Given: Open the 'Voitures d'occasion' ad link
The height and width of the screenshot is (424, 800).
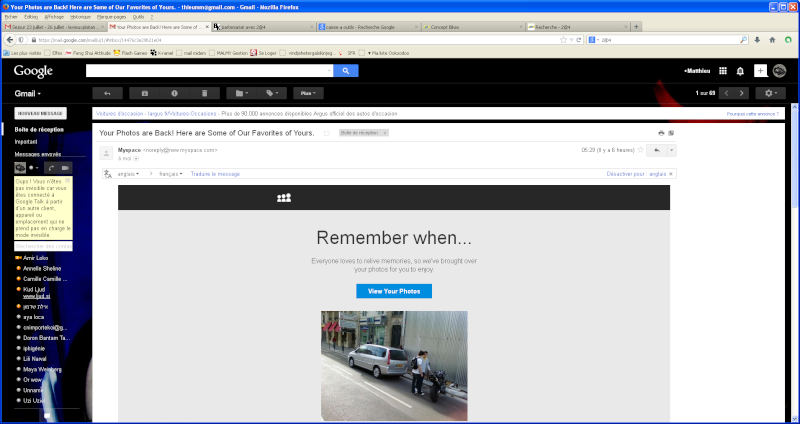Looking at the screenshot, I should click(156, 114).
